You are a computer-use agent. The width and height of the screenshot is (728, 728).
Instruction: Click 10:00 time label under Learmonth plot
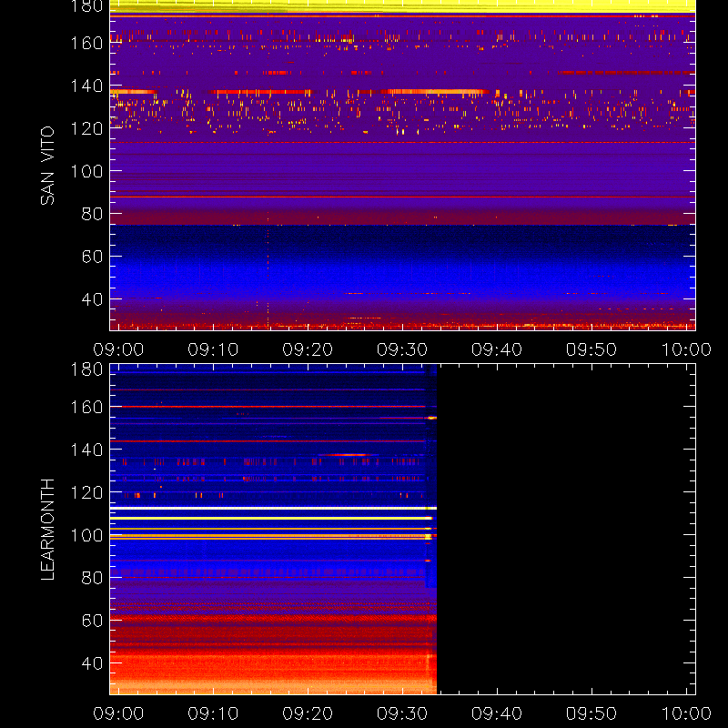686,713
